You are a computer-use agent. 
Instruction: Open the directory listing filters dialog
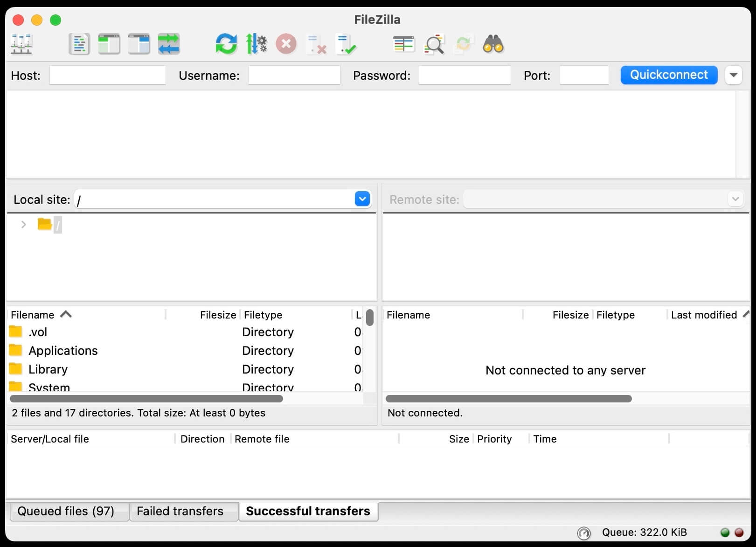pyautogui.click(x=404, y=45)
